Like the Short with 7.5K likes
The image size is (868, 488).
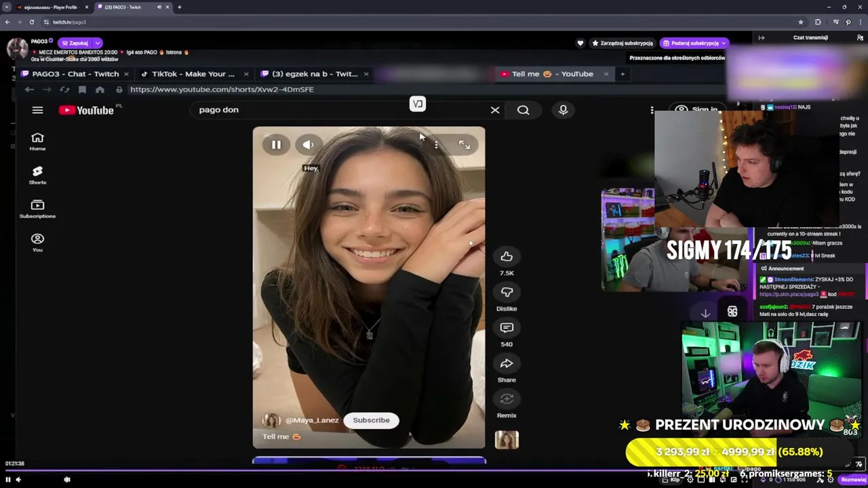(x=507, y=256)
